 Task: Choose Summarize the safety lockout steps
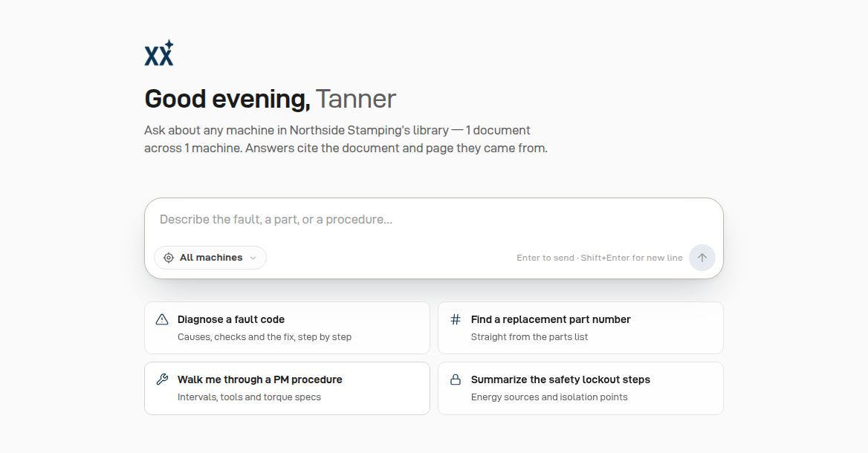(x=580, y=388)
